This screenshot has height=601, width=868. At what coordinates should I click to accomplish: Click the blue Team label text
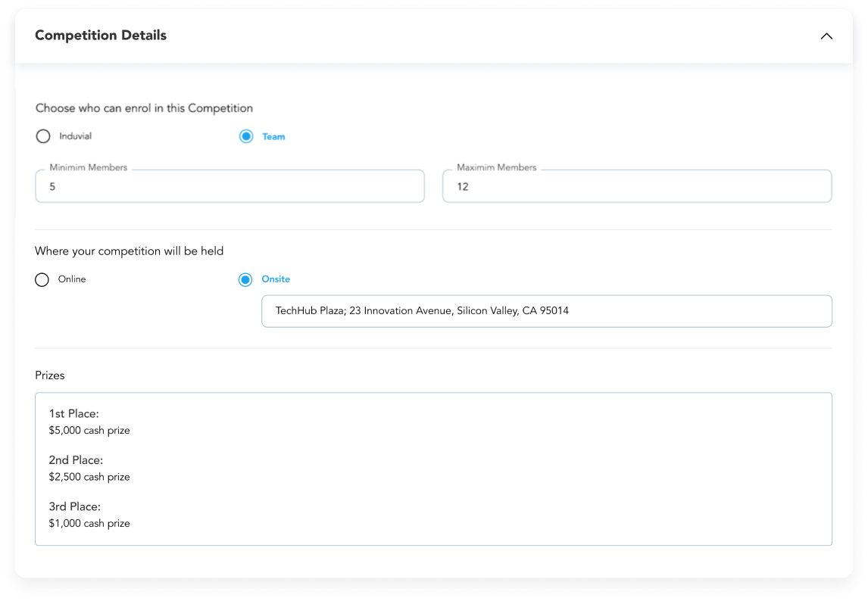tap(273, 137)
